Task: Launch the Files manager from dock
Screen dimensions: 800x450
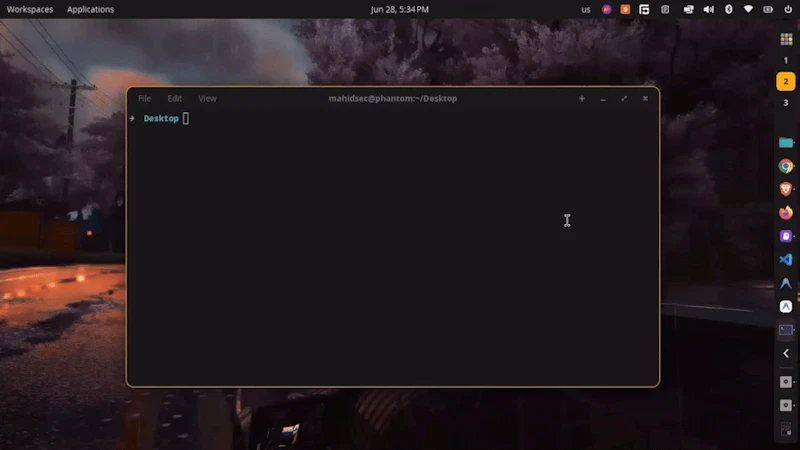Action: point(786,142)
